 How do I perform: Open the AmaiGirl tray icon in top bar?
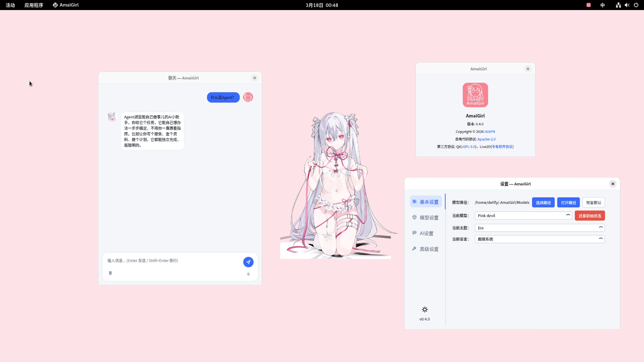[589, 5]
